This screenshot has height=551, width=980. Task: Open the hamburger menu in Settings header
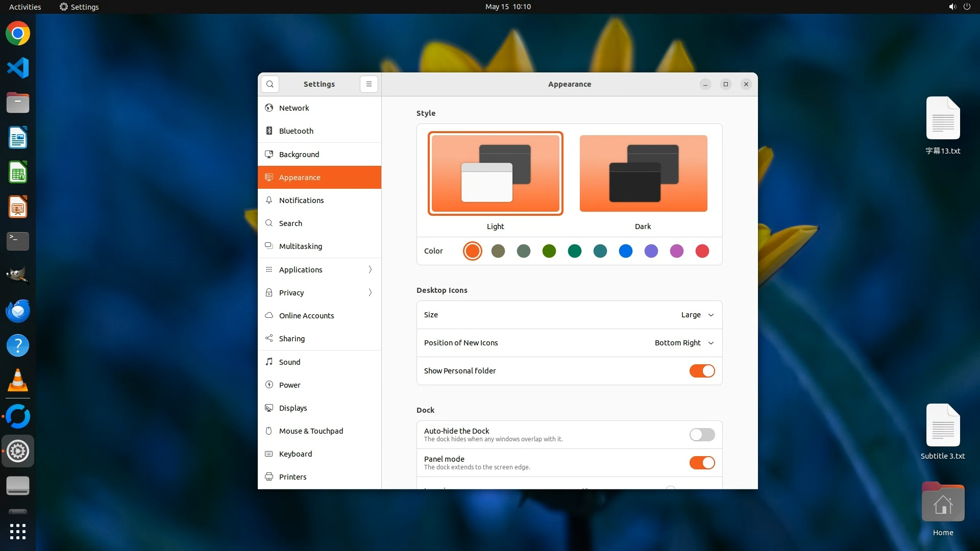(x=369, y=84)
